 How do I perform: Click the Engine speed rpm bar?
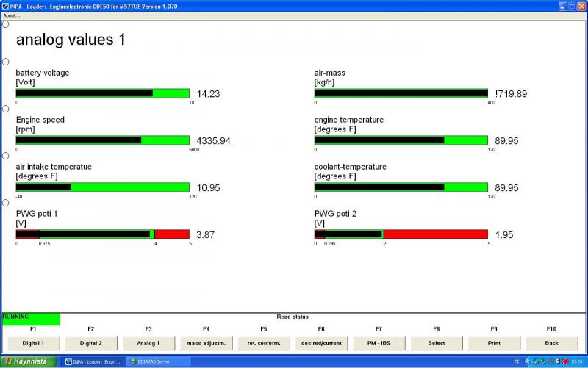102,140
